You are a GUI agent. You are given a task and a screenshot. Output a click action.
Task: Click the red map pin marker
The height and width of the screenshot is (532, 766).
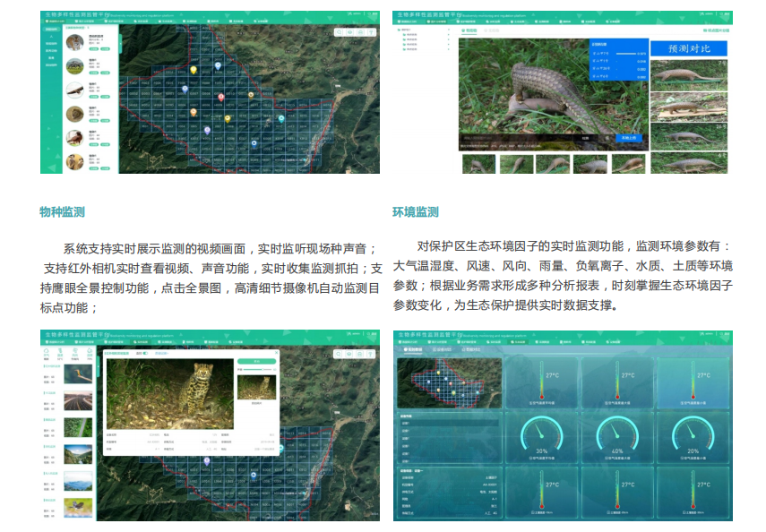[221, 97]
